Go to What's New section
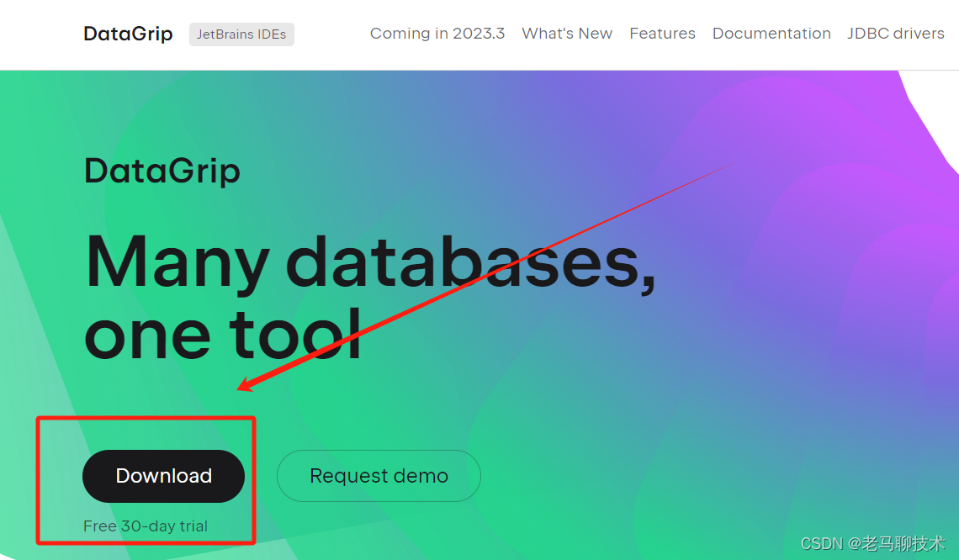 point(567,34)
